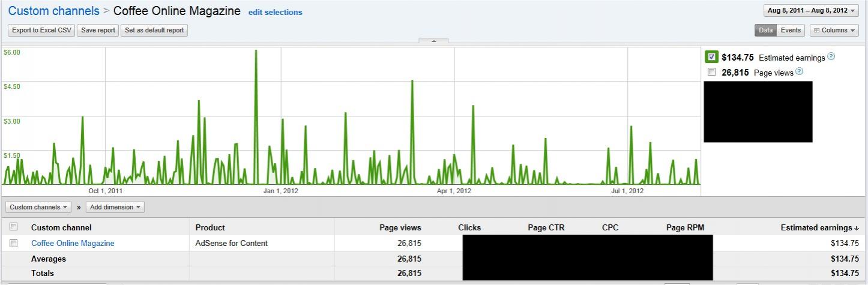Open the Columns dropdown
The height and width of the screenshot is (285, 868).
pos(834,30)
